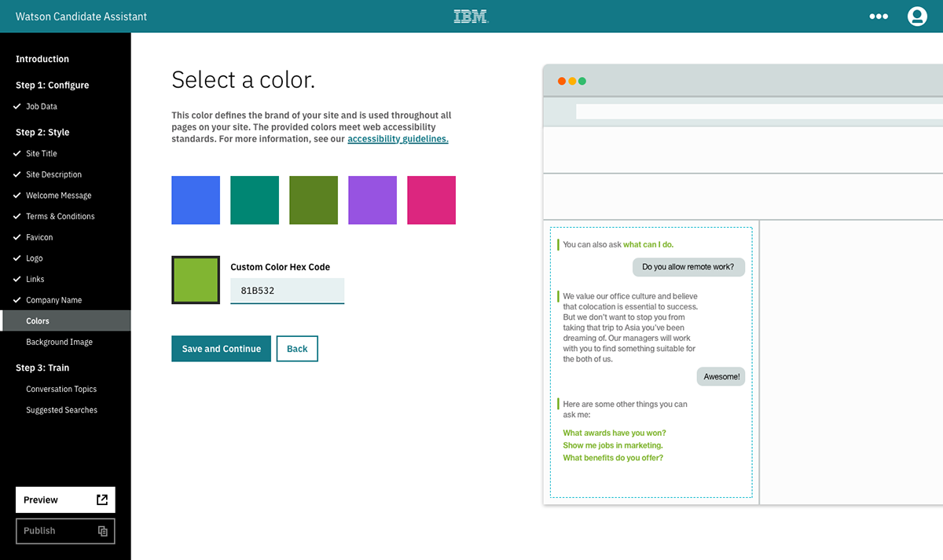This screenshot has width=943, height=560.
Task: Click the green dot in preview browser
Action: point(582,81)
